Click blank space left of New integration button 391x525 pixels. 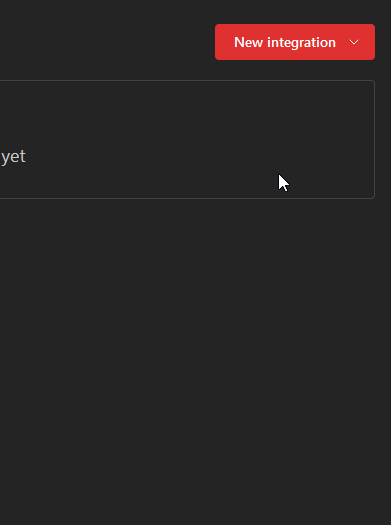[x=107, y=42]
